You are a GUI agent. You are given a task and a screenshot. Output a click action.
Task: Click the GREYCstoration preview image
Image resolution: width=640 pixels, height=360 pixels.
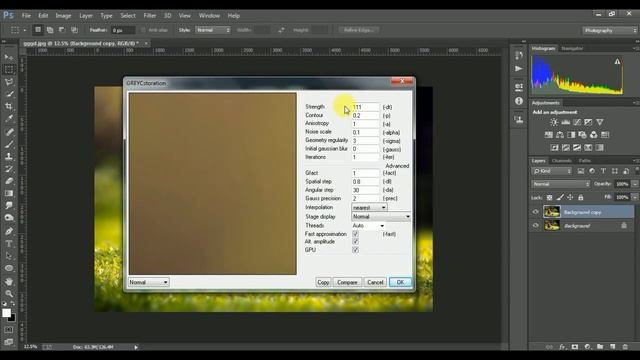point(213,184)
